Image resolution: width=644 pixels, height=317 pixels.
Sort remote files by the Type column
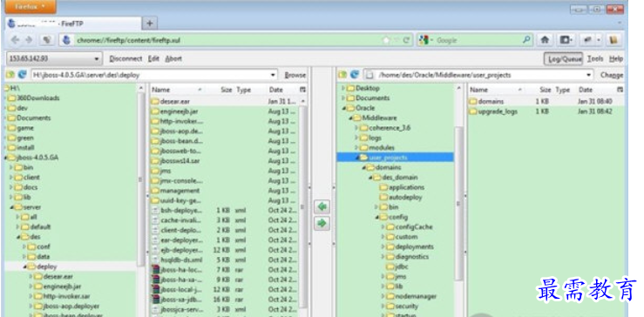coord(563,89)
